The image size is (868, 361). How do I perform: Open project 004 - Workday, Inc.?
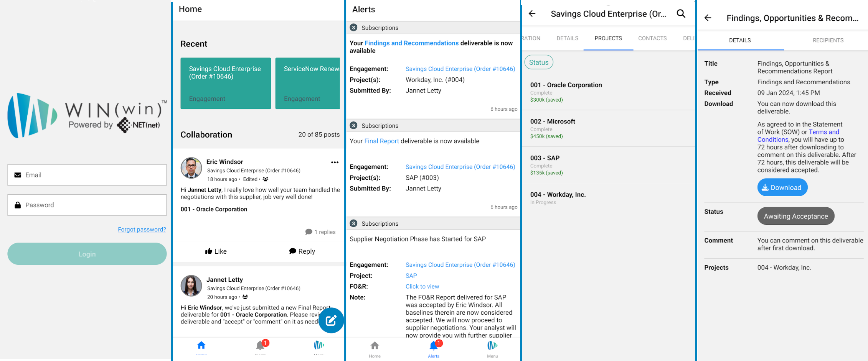[608, 198]
